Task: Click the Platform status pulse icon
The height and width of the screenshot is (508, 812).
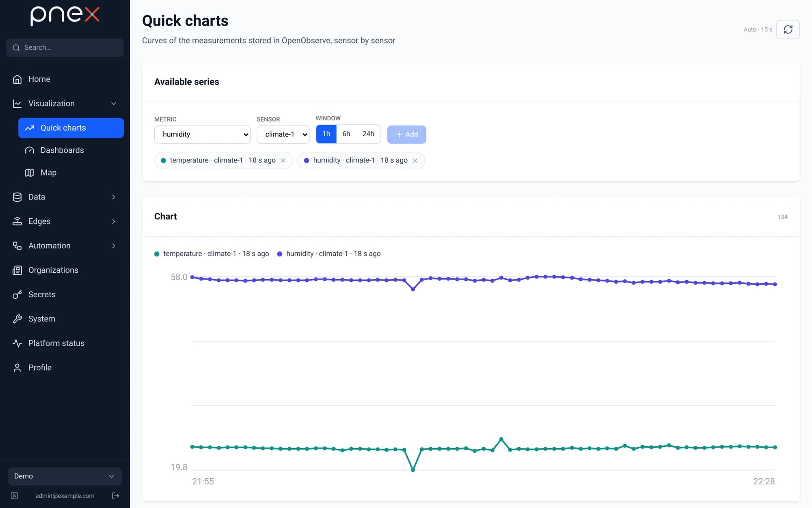Action: [x=17, y=343]
